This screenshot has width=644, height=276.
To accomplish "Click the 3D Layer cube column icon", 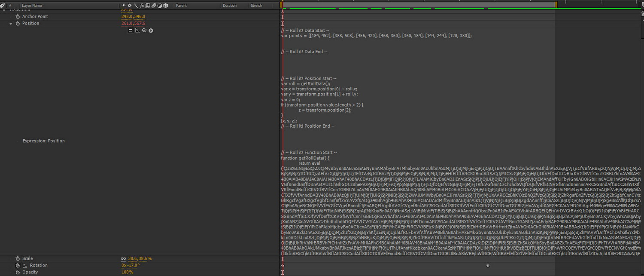I will (165, 6).
